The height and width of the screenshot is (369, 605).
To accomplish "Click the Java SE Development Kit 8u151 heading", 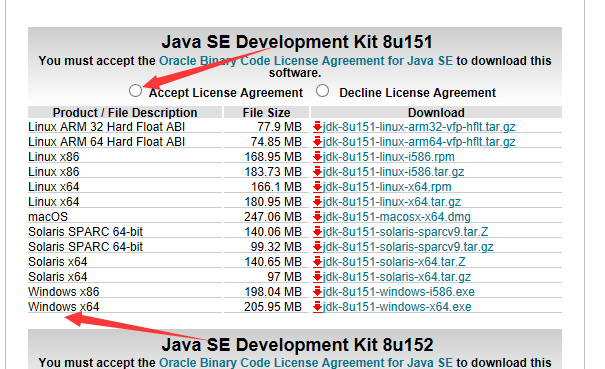I will coord(297,42).
